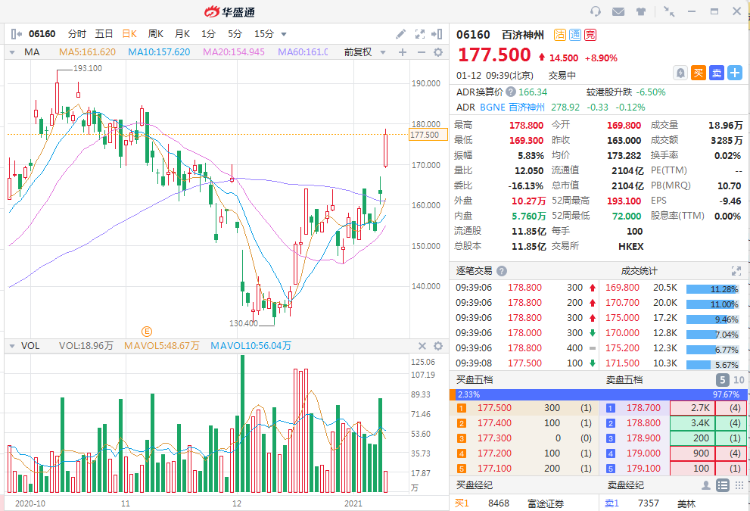Click the earnings E marker on chart
750x511 pixels.
pos(146,331)
